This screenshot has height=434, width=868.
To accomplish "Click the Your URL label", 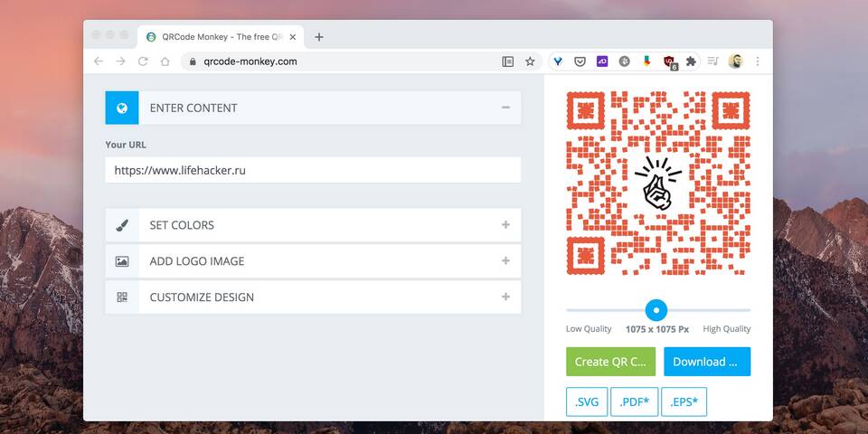I will pos(126,145).
